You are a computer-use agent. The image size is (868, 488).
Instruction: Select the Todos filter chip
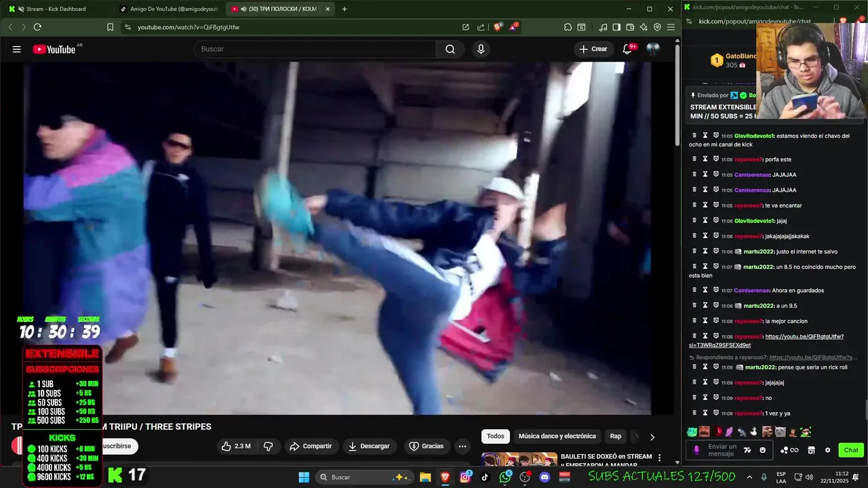(496, 436)
